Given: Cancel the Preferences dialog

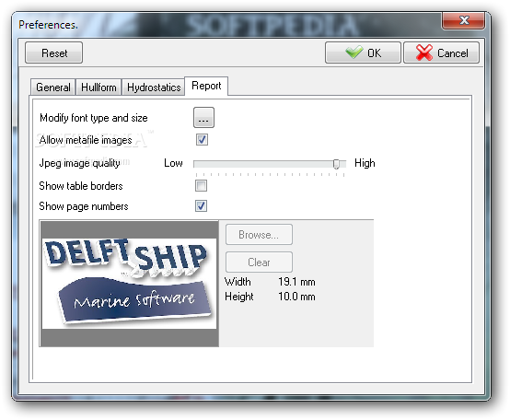Looking at the screenshot, I should 441,52.
